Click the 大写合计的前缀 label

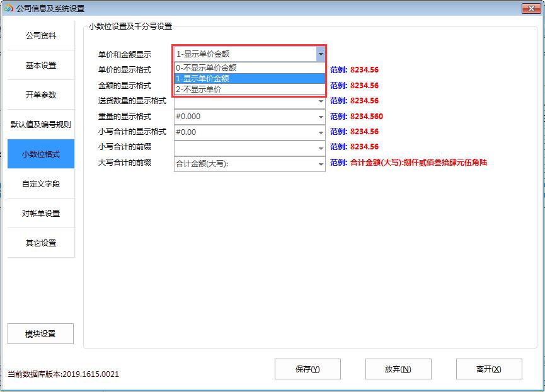coord(125,163)
